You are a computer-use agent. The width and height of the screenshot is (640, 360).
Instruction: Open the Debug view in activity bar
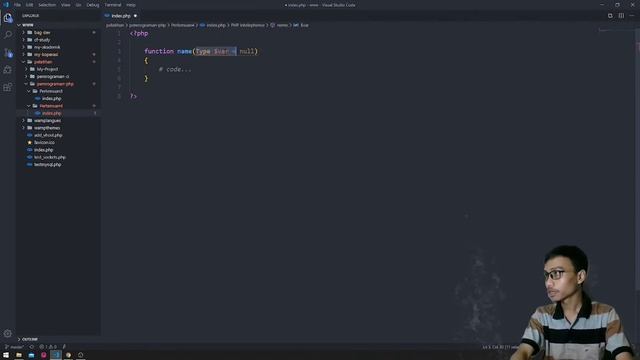click(x=8, y=70)
